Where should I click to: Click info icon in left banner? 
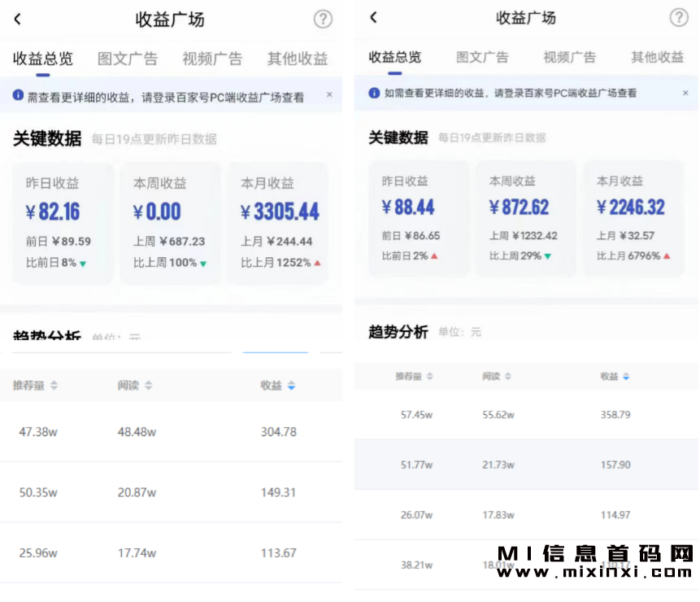click(18, 96)
